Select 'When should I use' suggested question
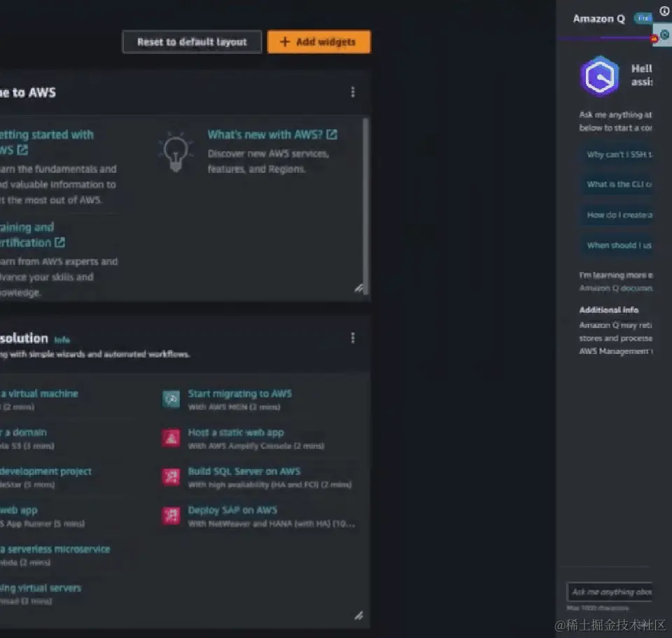Image resolution: width=672 pixels, height=638 pixels. [x=617, y=246]
